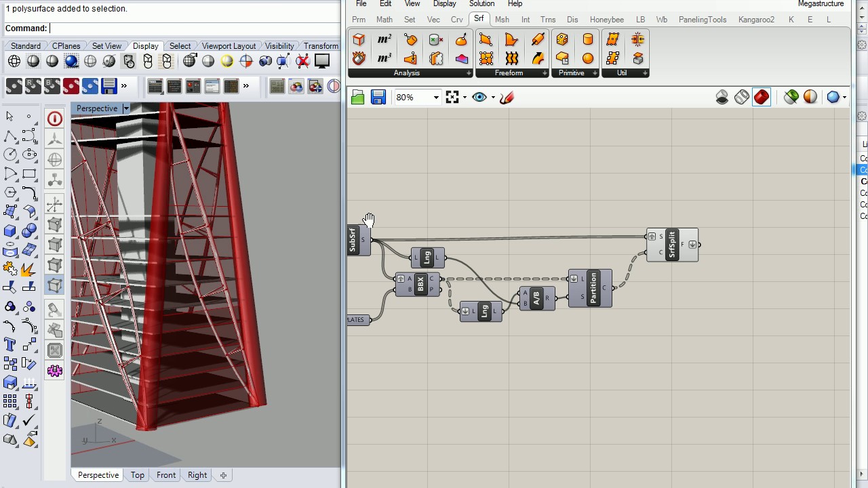Switch to the Right viewport tab

(x=197, y=475)
